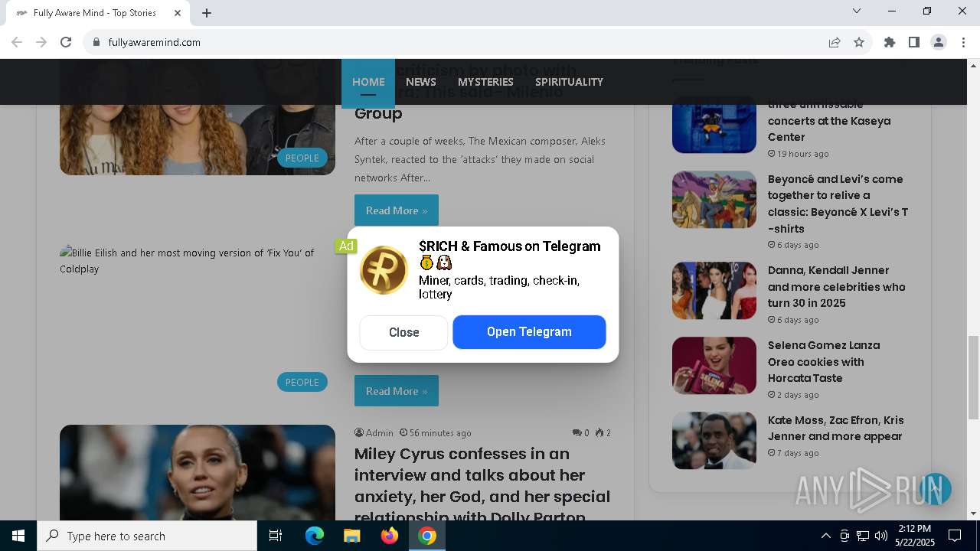
Task: Close the Fully Aware Mind tab
Action: pyautogui.click(x=178, y=13)
